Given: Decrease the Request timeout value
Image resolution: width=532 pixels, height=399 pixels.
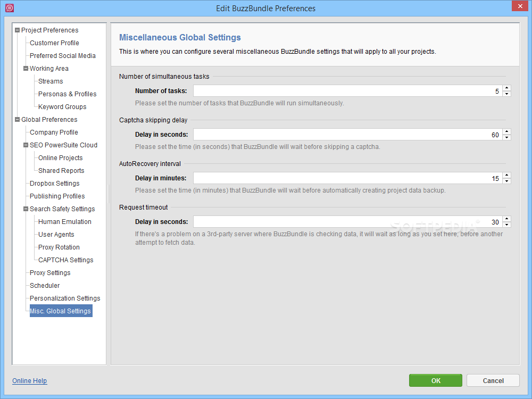Looking at the screenshot, I should click(x=507, y=225).
